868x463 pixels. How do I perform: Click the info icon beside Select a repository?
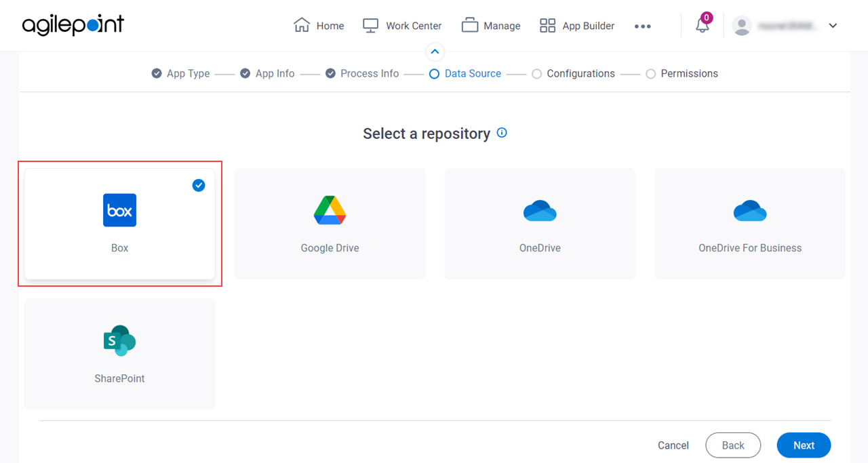coord(502,133)
